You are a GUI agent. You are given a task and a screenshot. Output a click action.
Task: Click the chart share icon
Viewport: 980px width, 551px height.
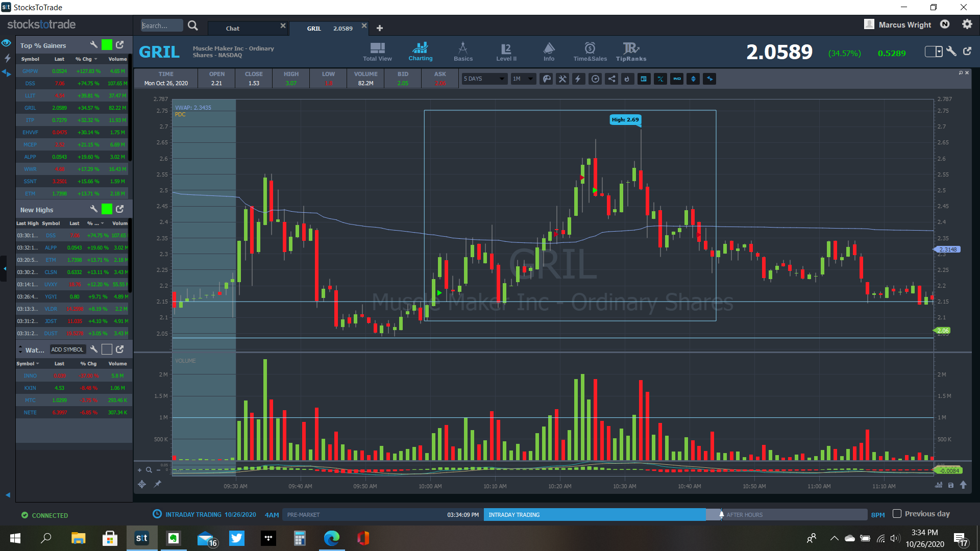pos(611,79)
